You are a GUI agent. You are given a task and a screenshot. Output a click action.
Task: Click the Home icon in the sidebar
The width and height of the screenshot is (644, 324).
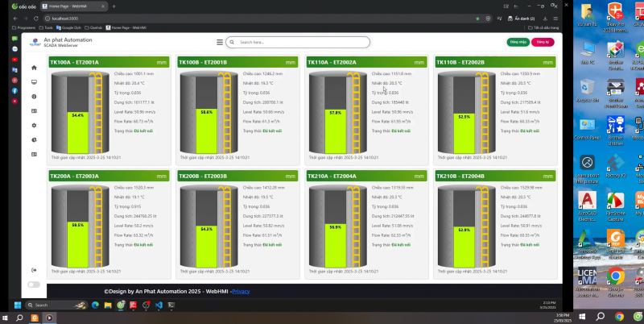[34, 68]
